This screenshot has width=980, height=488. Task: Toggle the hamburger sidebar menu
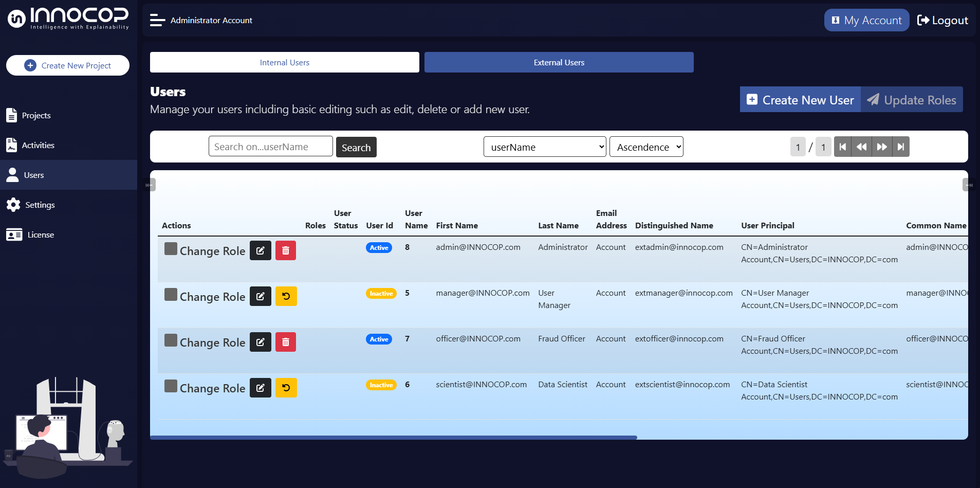pyautogui.click(x=157, y=20)
